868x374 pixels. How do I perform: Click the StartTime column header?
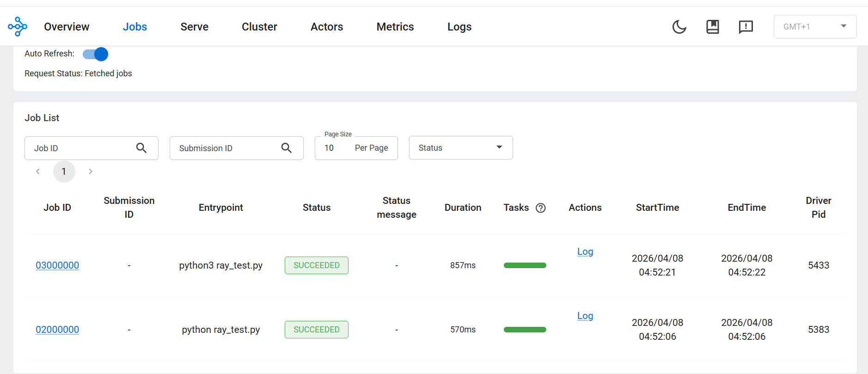[657, 208]
